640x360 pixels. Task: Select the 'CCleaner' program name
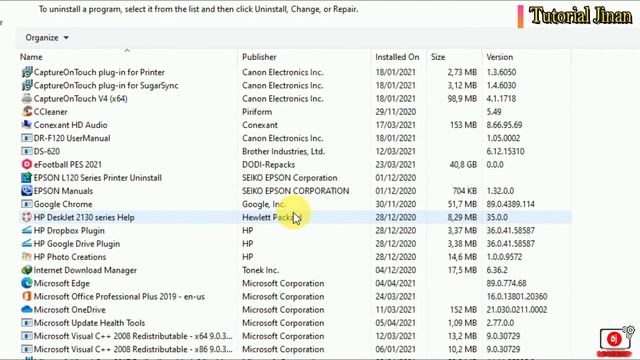51,112
